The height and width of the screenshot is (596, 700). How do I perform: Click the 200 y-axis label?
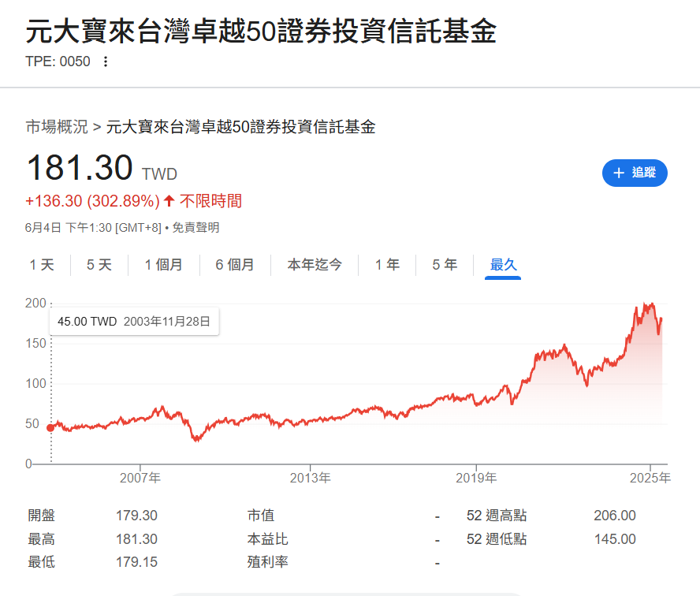tap(35, 304)
